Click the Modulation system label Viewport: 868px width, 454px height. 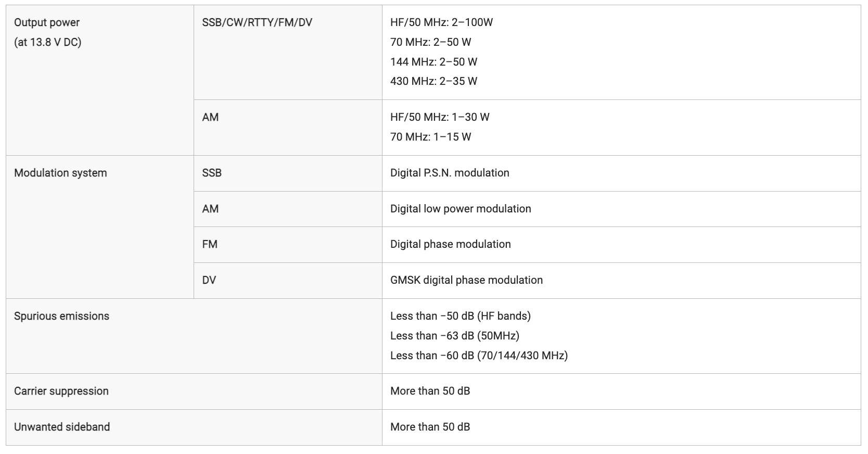(60, 173)
